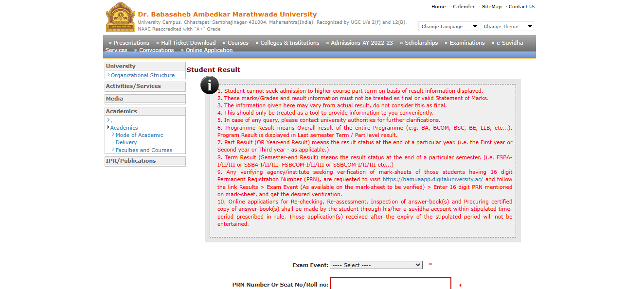
Task: Switch to Hall Ticket Download section
Action: pyautogui.click(x=189, y=43)
